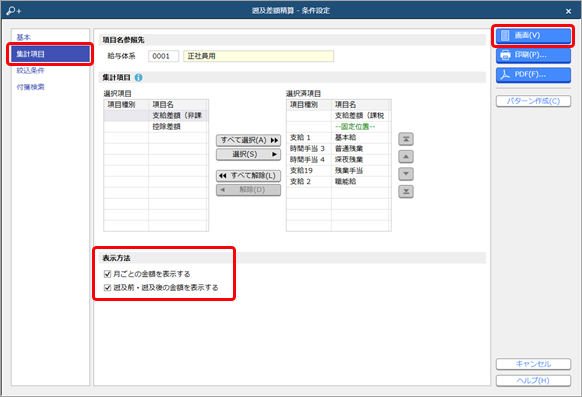Viewport: 582px width, 397px height.
Task: Move selected item up one row
Action: point(406,157)
